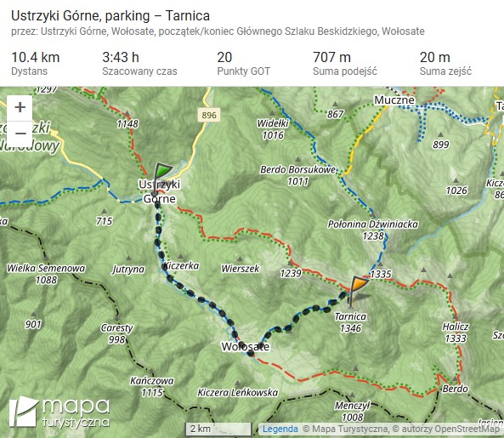Zoom out with the minus button
The image size is (504, 438).
20,134
